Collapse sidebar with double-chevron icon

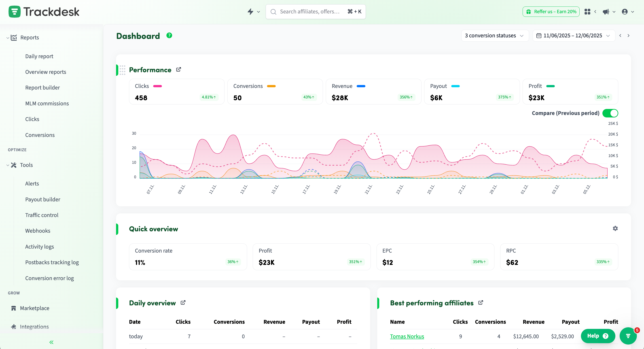(x=51, y=342)
